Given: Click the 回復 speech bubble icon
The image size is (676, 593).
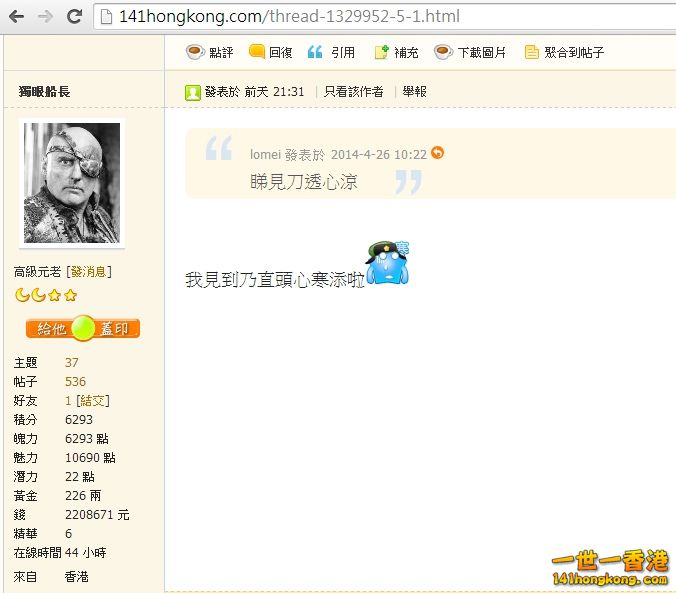Looking at the screenshot, I should [257, 52].
